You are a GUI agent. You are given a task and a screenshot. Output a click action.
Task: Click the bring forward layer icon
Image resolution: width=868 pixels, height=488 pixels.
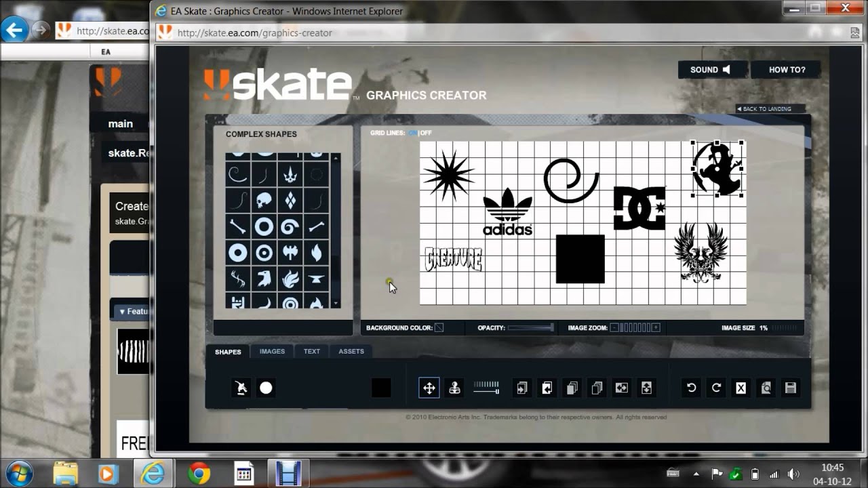[521, 388]
